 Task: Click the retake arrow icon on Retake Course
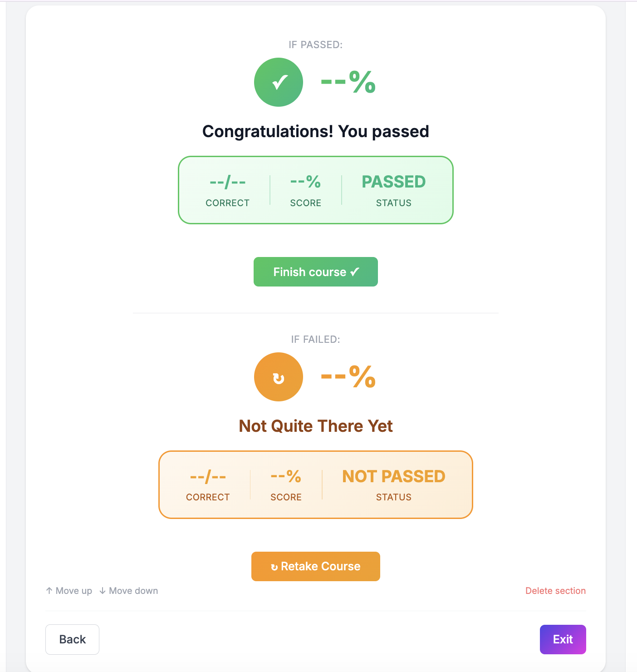pyautogui.click(x=275, y=566)
